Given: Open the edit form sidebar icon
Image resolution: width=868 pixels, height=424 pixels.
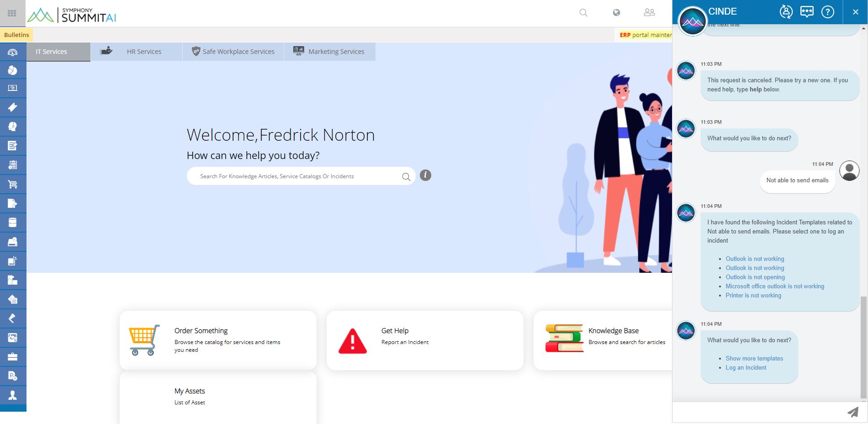Looking at the screenshot, I should pyautogui.click(x=13, y=146).
